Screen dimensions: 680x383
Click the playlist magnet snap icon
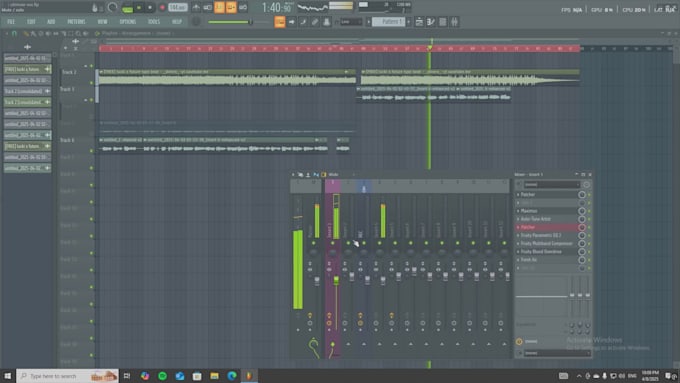pyautogui.click(x=14, y=33)
